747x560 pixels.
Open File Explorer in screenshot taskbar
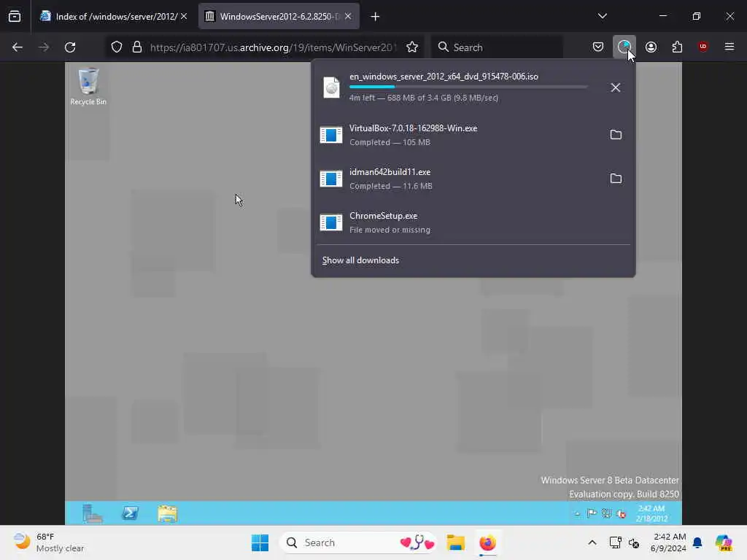pos(167,513)
